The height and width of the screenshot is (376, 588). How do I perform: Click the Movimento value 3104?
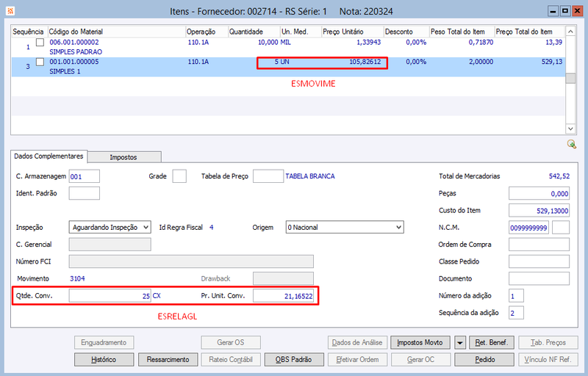pyautogui.click(x=77, y=278)
